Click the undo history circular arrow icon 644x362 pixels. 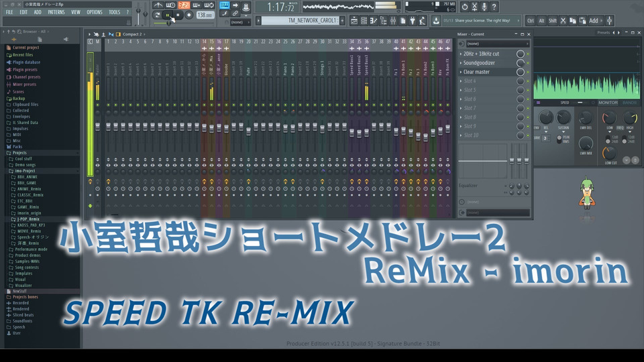point(464,7)
